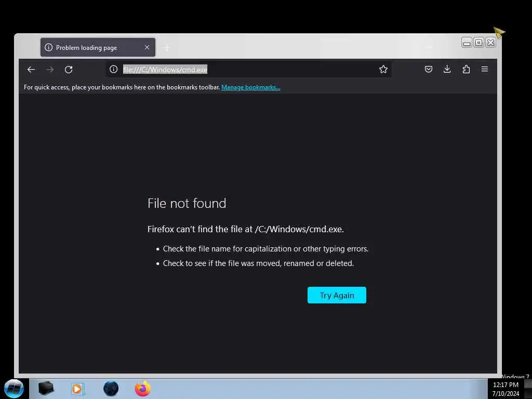This screenshot has width=532, height=399.
Task: Open the black box taskbar icon
Action: pyautogui.click(x=46, y=388)
